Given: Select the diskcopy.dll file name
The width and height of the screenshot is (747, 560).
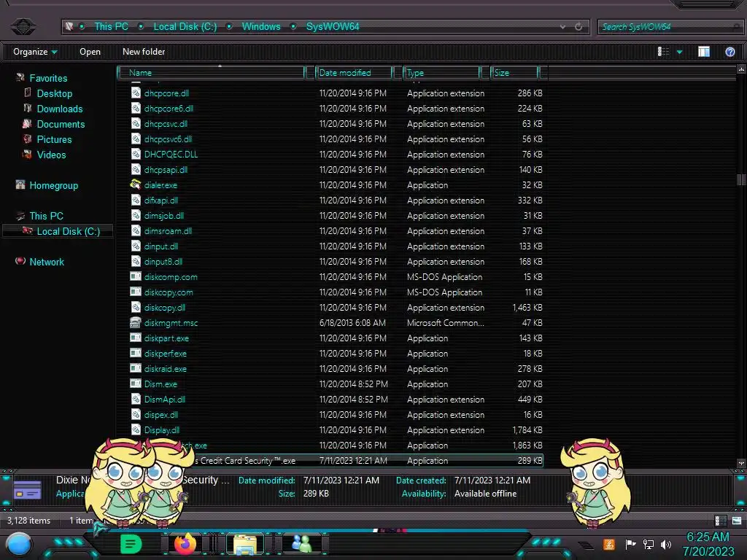Looking at the screenshot, I should 165,308.
